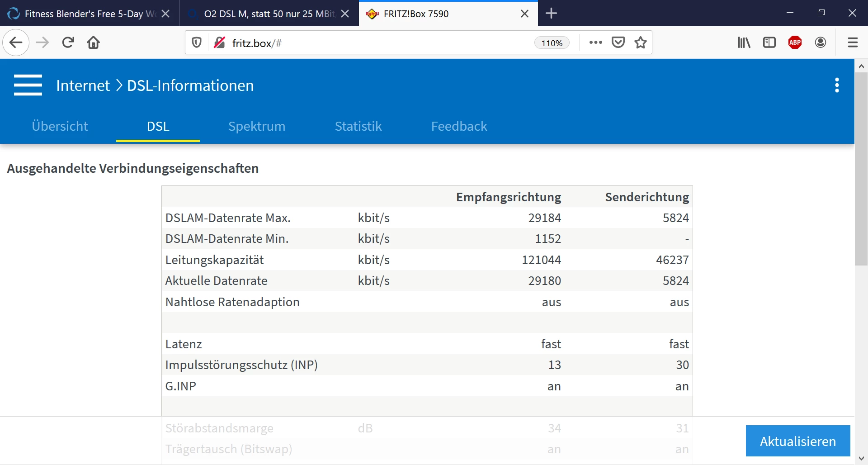
Task: Open the Übersicht tab
Action: pos(60,126)
